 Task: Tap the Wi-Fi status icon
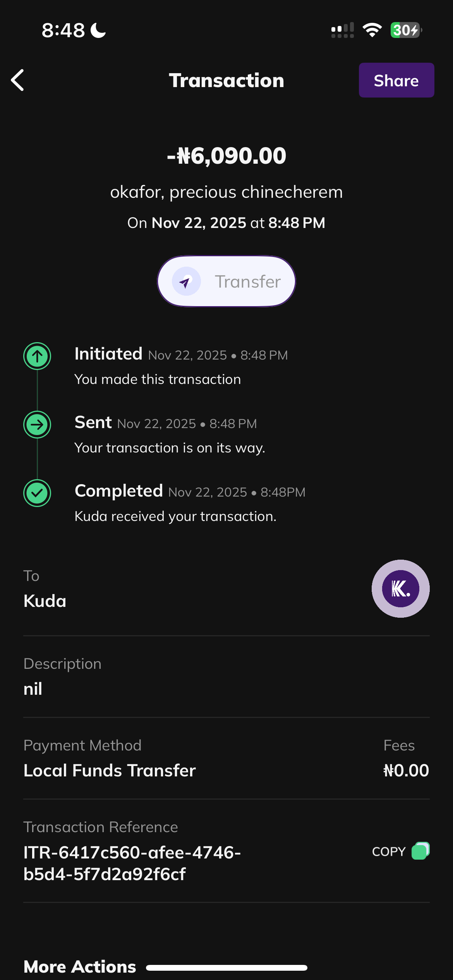tap(372, 30)
